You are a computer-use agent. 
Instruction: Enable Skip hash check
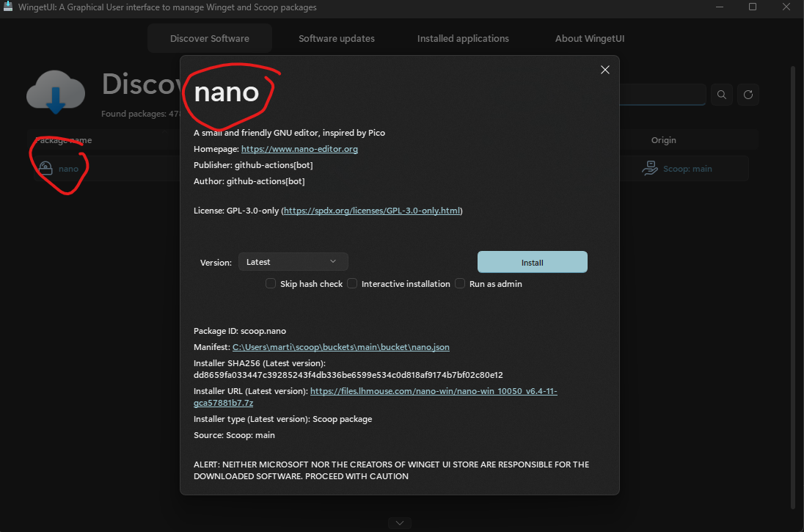(x=271, y=284)
